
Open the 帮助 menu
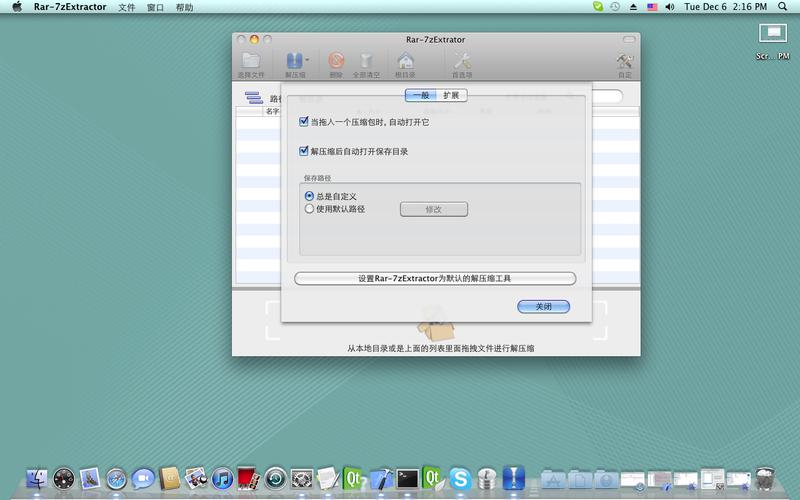(x=184, y=7)
